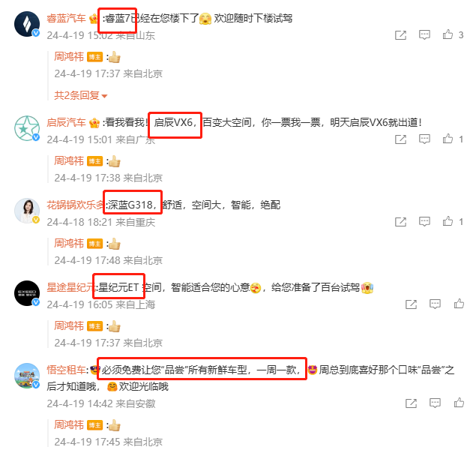Open 启辰汽车 username link
Screen dimensions: 476x456
pyautogui.click(x=66, y=122)
